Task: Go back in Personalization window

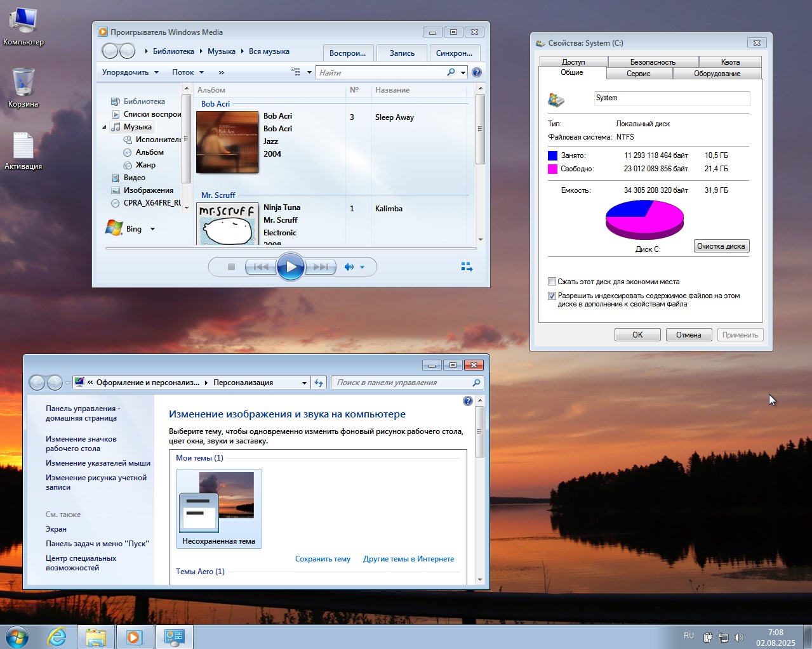Action: point(37,383)
